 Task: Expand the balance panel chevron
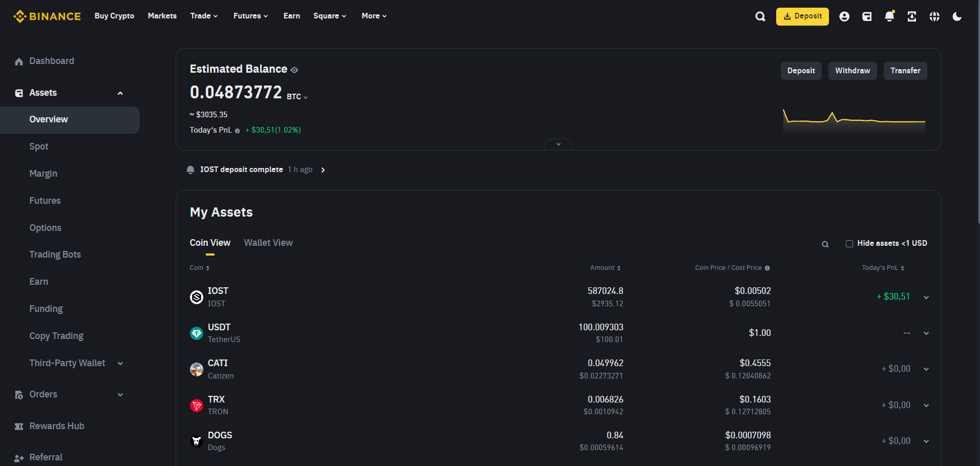tap(558, 144)
